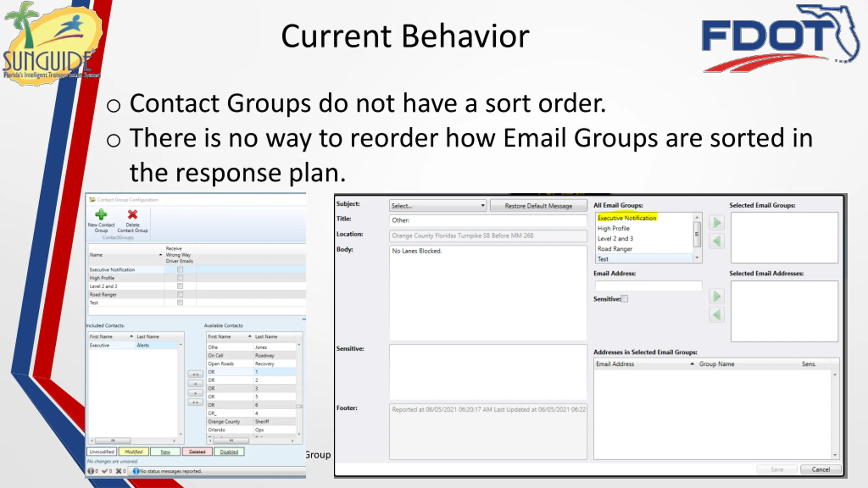
Task: Click green right arrow to add email group
Action: 717,223
